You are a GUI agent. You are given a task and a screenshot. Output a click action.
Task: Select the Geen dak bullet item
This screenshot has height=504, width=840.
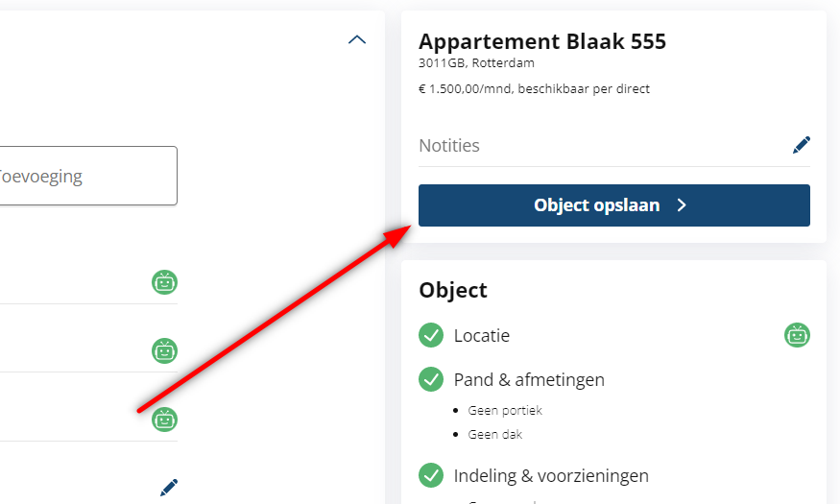[494, 434]
